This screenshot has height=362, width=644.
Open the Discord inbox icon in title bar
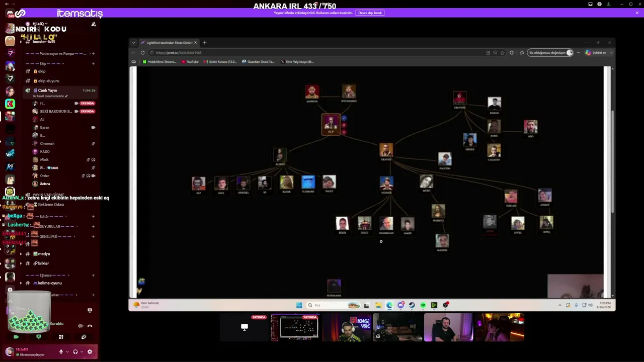[590, 4]
